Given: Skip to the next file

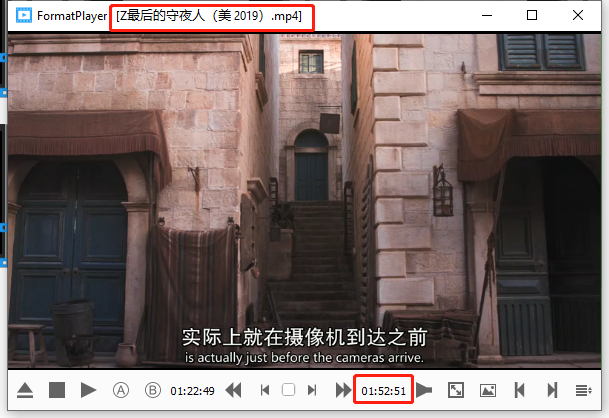Looking at the screenshot, I should pos(552,390).
